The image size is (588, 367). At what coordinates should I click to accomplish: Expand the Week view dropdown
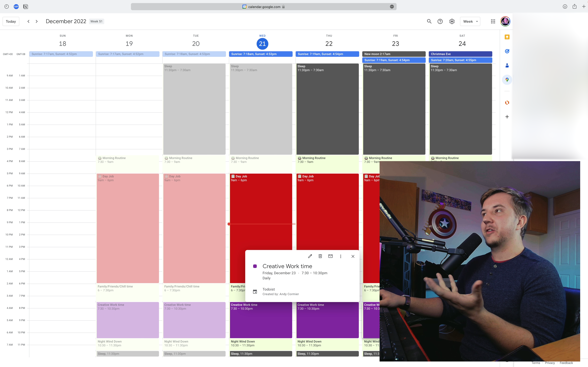pos(470,21)
